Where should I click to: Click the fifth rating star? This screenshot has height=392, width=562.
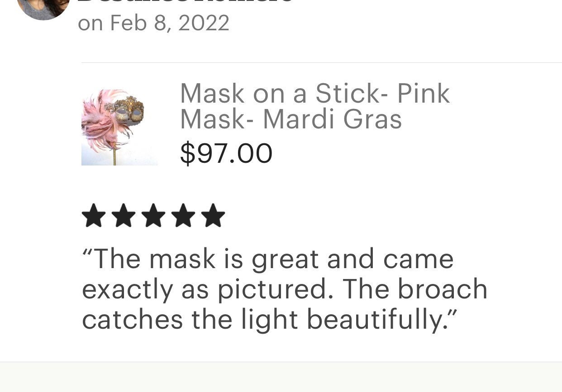tap(213, 216)
